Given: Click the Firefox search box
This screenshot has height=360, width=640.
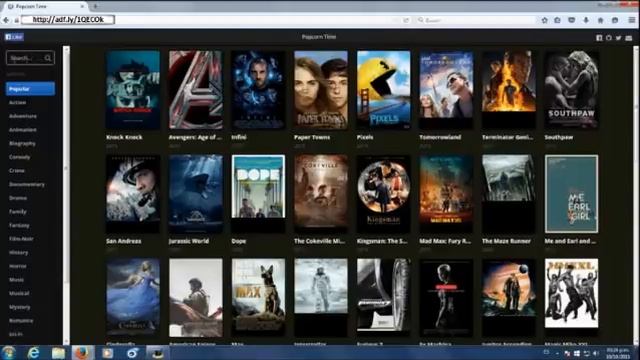Looking at the screenshot, I should [476, 20].
